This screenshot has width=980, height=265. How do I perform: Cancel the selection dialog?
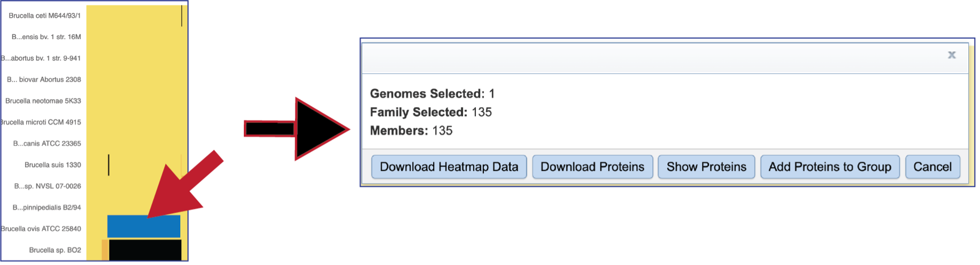[932, 167]
